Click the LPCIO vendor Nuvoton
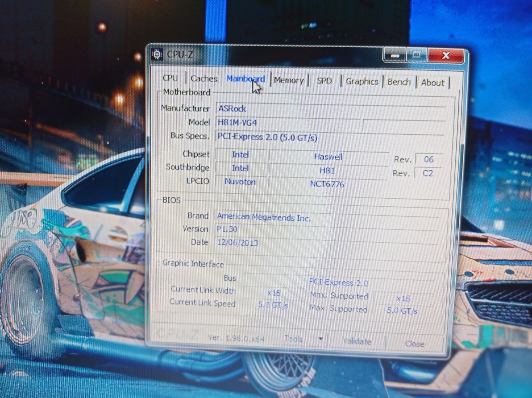This screenshot has width=532, height=398. [240, 181]
